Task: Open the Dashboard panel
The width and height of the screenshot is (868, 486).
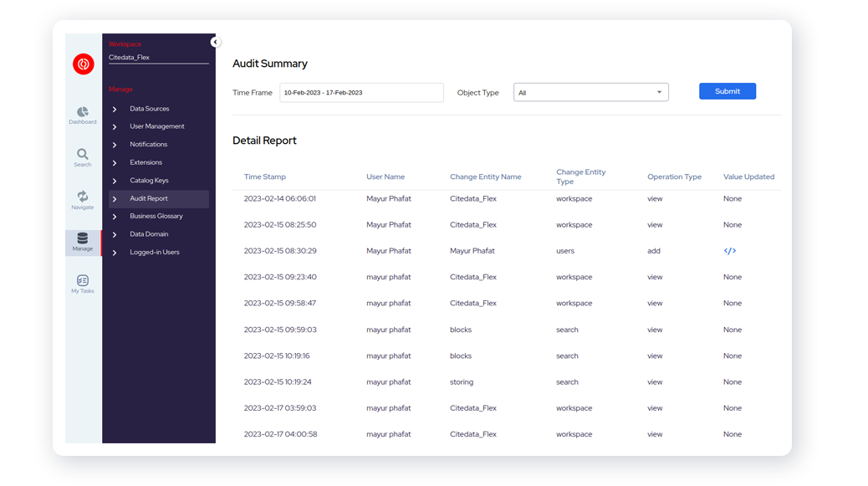Action: 83,115
